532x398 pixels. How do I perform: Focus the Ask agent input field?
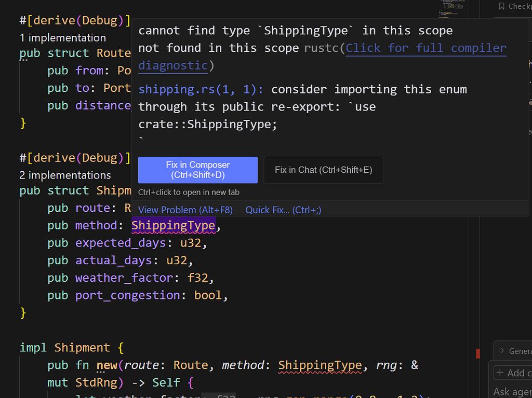coord(511,392)
